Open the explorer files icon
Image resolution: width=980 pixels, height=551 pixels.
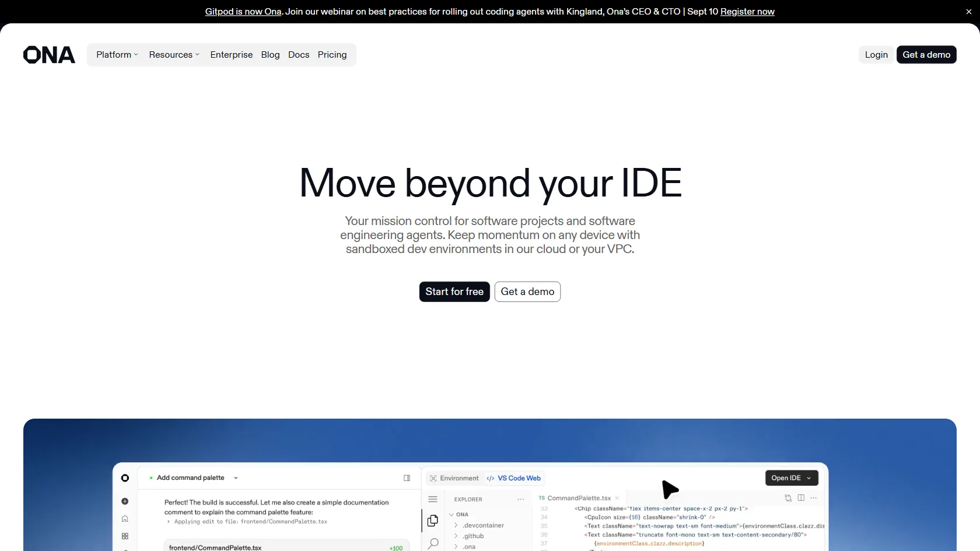click(433, 521)
